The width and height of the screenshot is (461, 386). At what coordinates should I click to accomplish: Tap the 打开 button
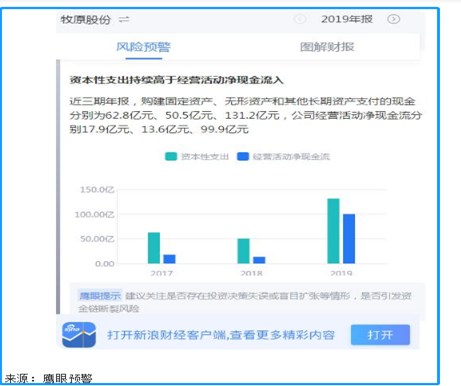[380, 335]
